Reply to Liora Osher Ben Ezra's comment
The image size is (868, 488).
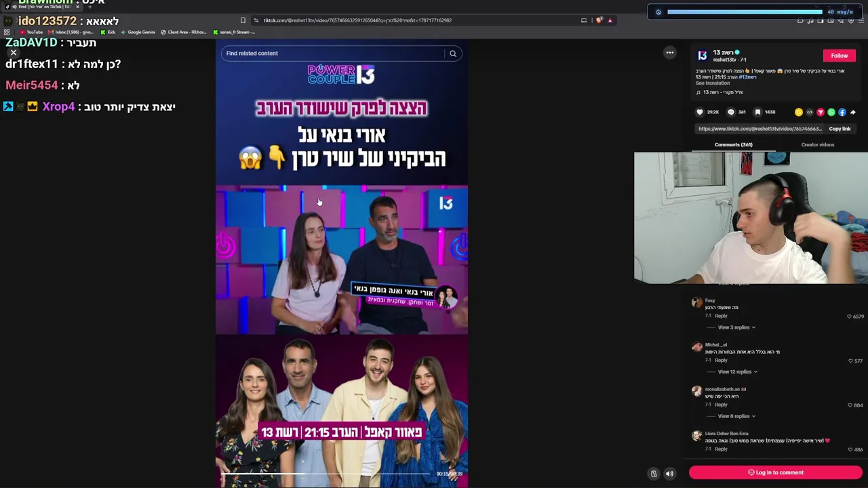(721, 449)
